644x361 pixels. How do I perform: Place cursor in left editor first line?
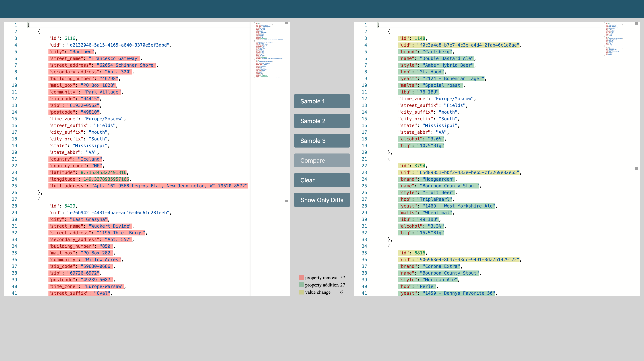click(x=139, y=25)
